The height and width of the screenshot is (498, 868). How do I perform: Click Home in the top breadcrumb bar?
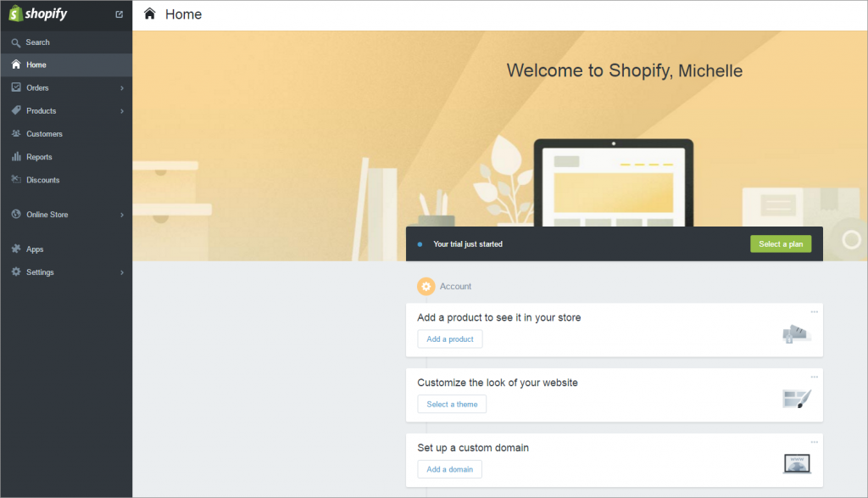coord(183,14)
